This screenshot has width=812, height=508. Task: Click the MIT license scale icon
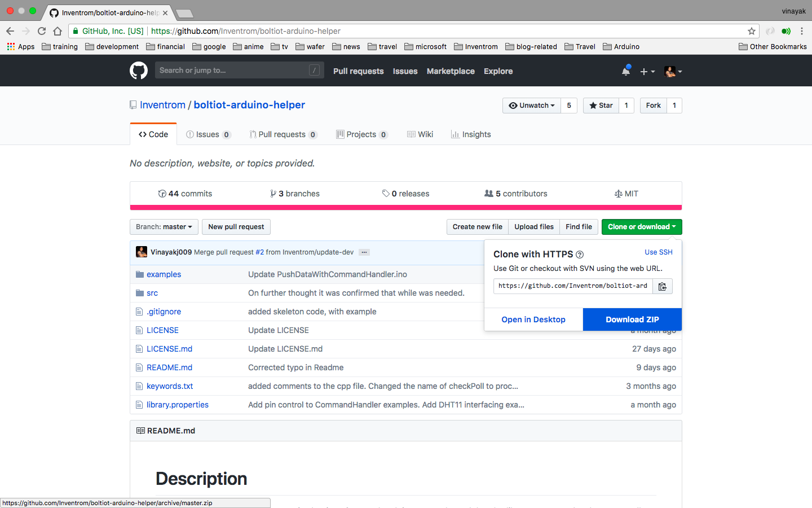tap(619, 193)
